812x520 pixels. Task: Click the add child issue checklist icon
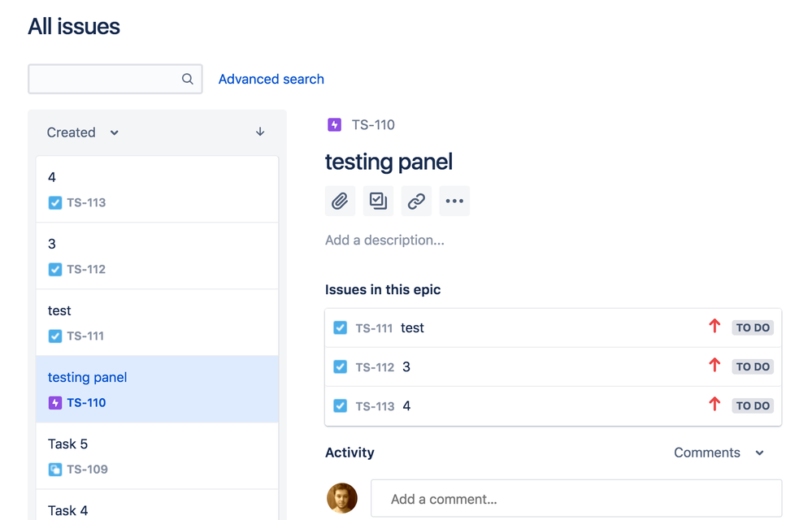[378, 201]
